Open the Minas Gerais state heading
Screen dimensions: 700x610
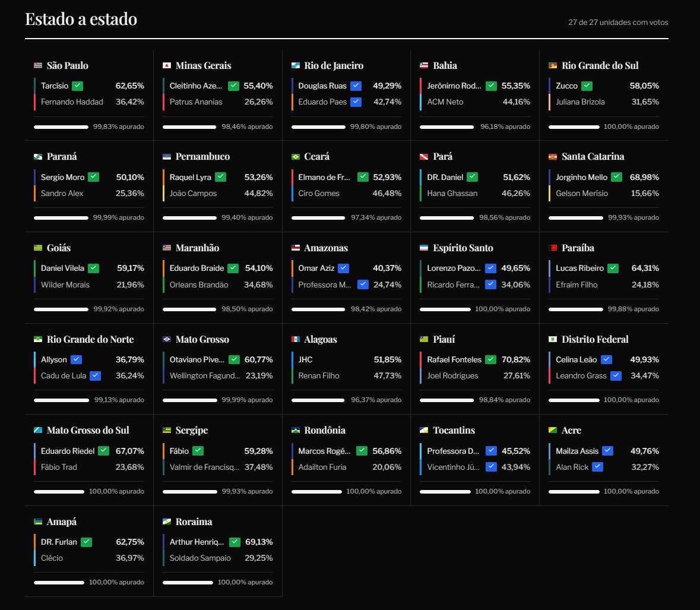point(203,66)
